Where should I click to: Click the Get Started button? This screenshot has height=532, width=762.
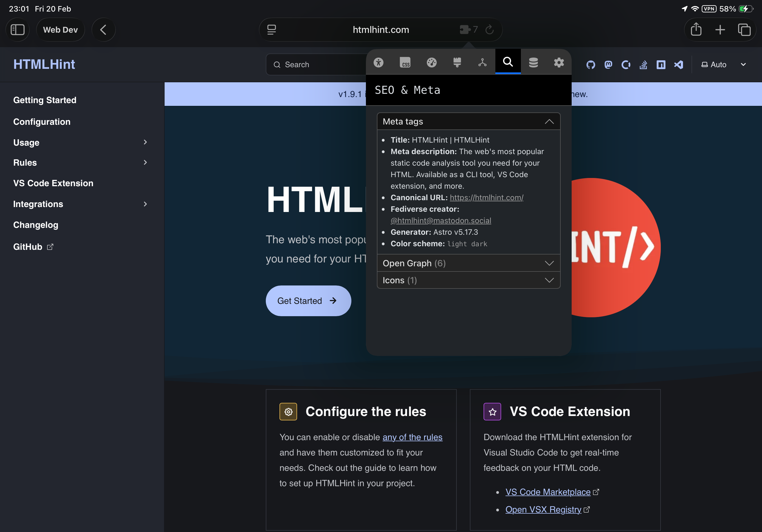(x=308, y=300)
